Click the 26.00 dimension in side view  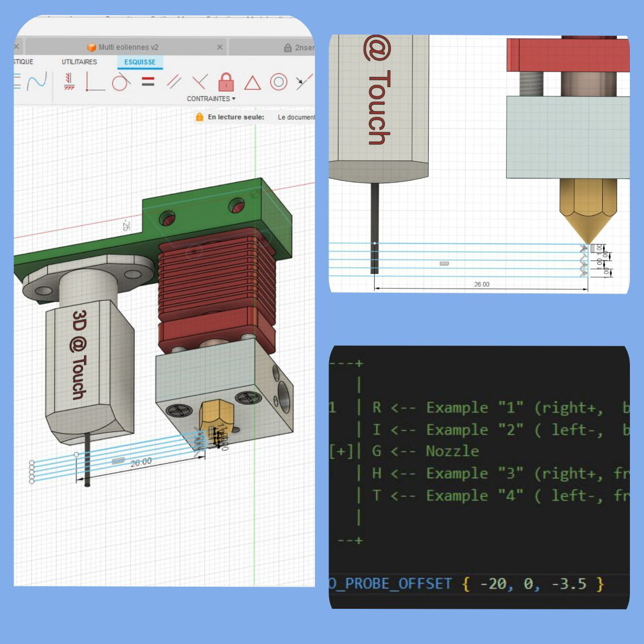point(481,284)
